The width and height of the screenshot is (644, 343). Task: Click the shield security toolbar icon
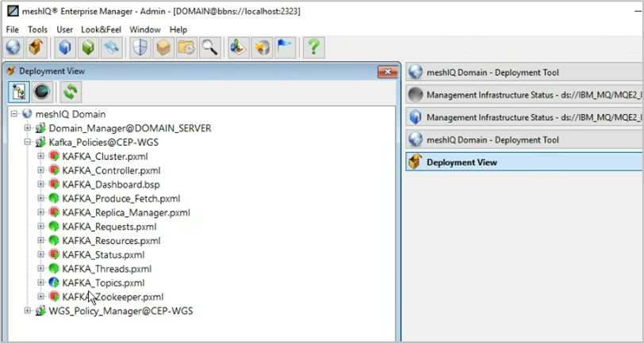tap(140, 48)
